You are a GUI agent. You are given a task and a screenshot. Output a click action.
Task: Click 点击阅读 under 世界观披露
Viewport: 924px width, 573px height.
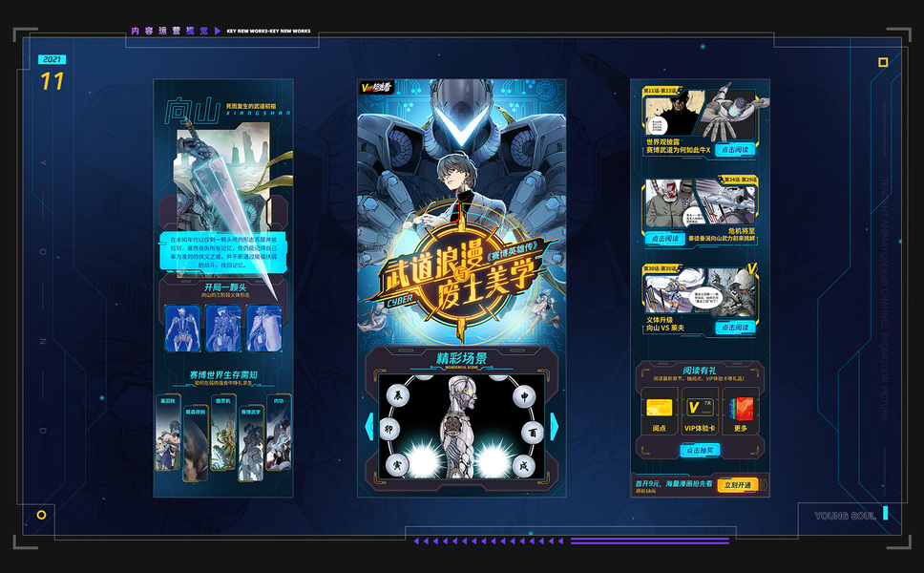coord(735,150)
